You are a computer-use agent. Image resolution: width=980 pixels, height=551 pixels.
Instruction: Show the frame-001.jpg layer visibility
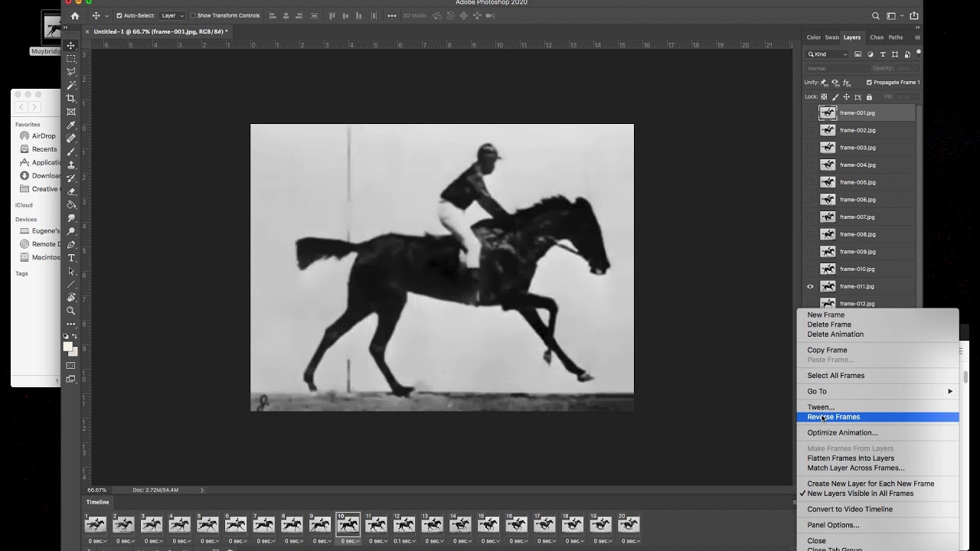810,113
